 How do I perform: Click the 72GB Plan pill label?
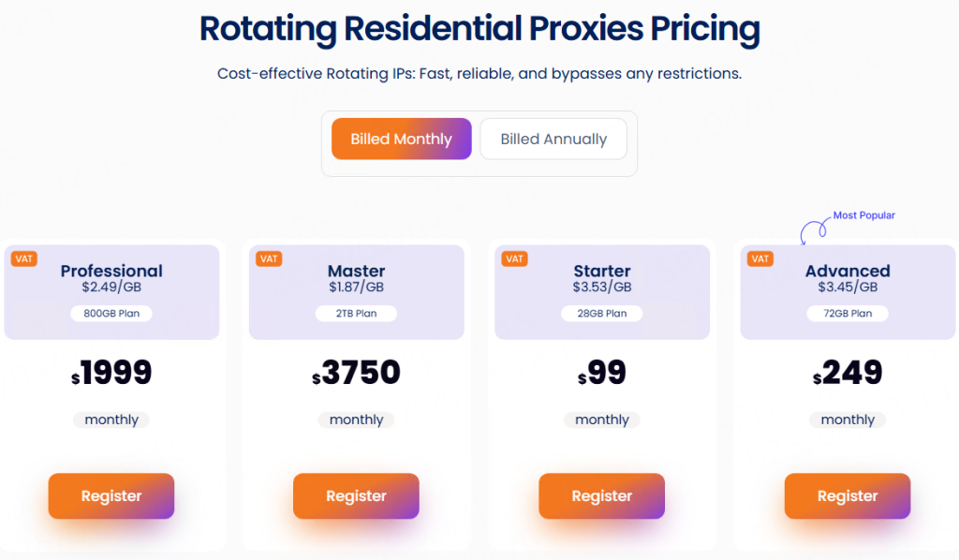848,314
